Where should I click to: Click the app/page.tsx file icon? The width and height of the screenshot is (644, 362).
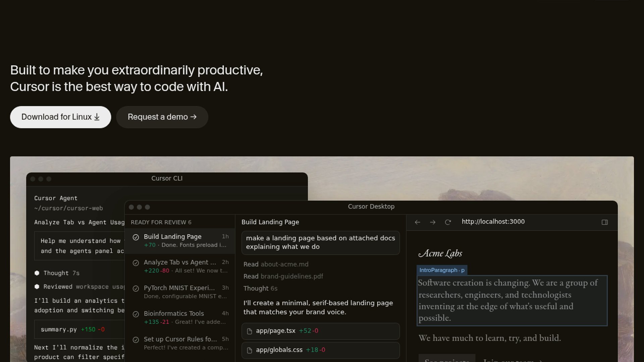point(250,331)
